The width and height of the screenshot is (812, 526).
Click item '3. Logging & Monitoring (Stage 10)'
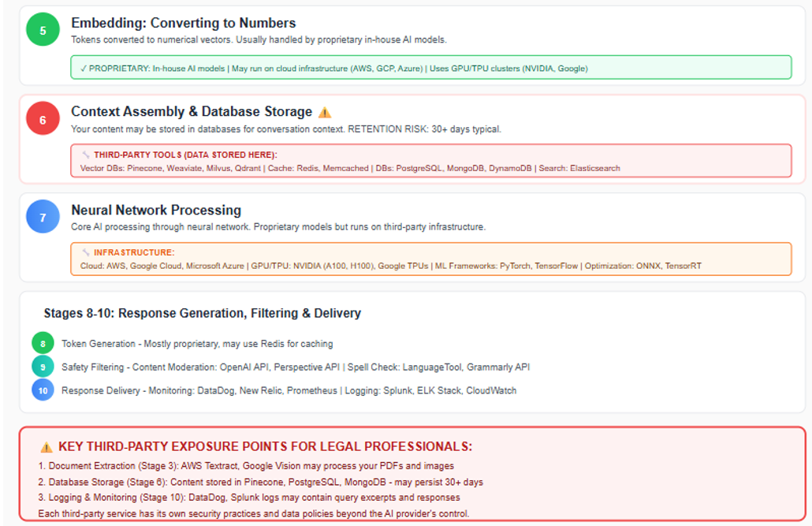click(x=249, y=498)
